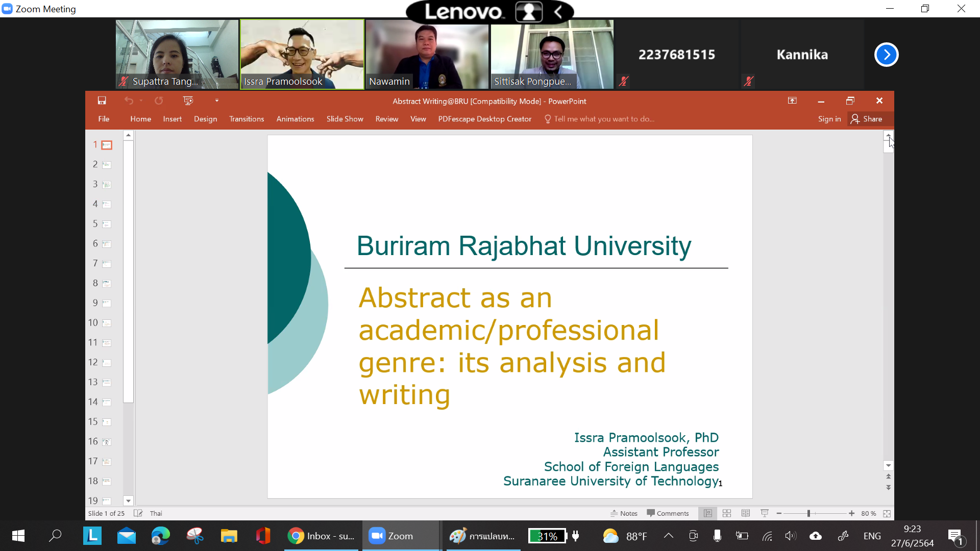Screen dimensions: 980x551
Task: Click the Save icon in PowerPoint
Action: (x=102, y=101)
